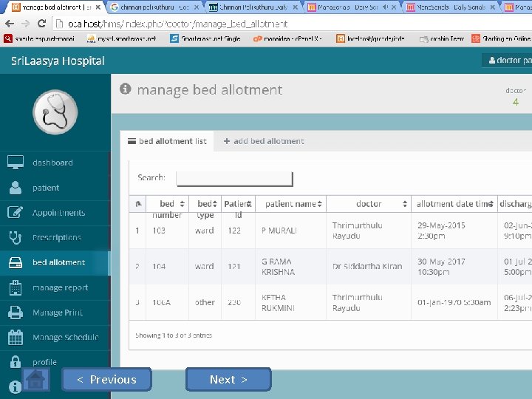
Task: Open the localhost bookmark in bookmarks bar
Action: click(x=370, y=38)
